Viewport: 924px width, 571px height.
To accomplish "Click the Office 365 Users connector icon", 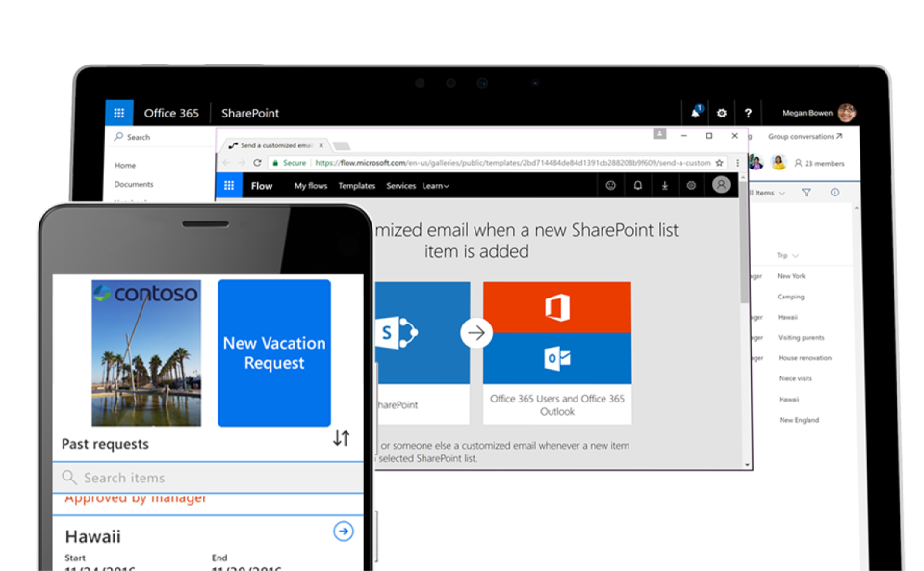I will tap(557, 307).
